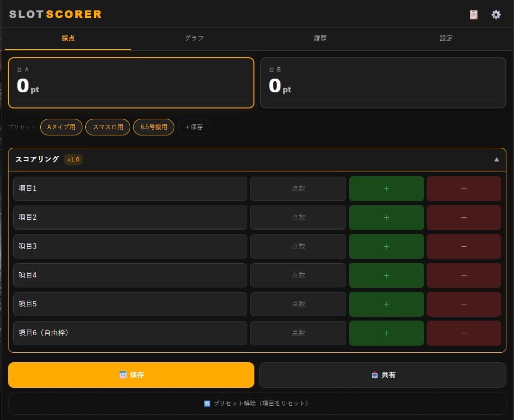
Task: Toggle the スマスロ用 preset chip
Action: point(108,127)
